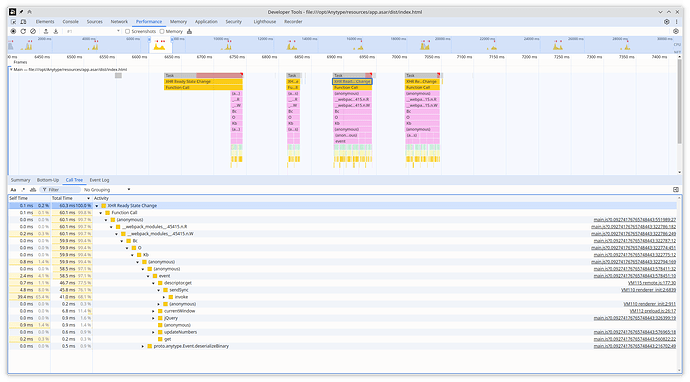Open the Memory panel tab
This screenshot has width=690, height=382.
(x=178, y=22)
